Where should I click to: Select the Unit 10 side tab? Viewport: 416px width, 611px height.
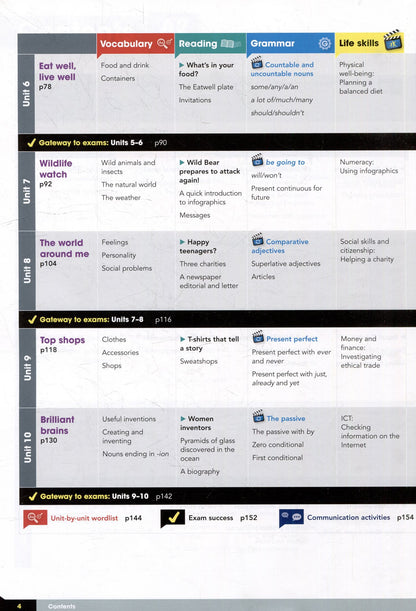coord(28,447)
